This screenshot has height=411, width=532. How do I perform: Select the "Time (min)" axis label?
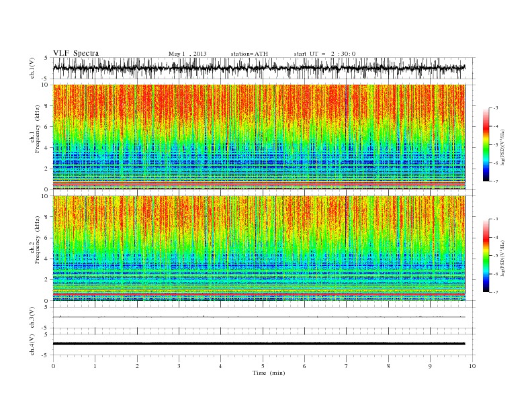point(269,373)
